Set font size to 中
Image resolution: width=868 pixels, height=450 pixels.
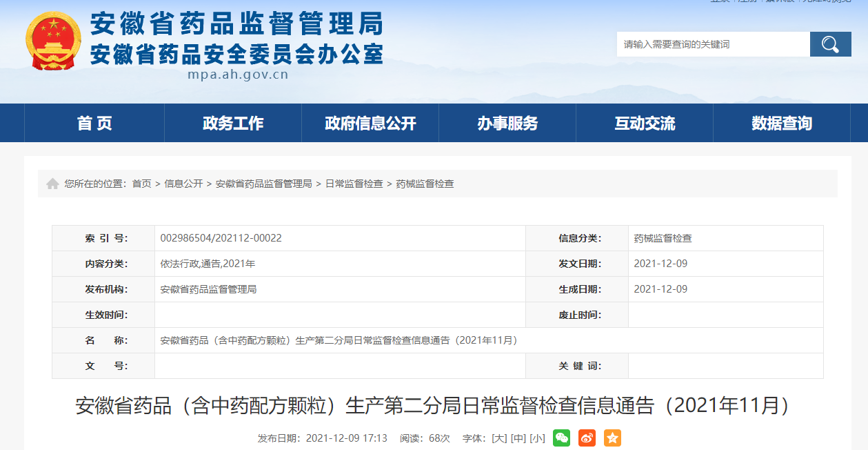(518, 438)
